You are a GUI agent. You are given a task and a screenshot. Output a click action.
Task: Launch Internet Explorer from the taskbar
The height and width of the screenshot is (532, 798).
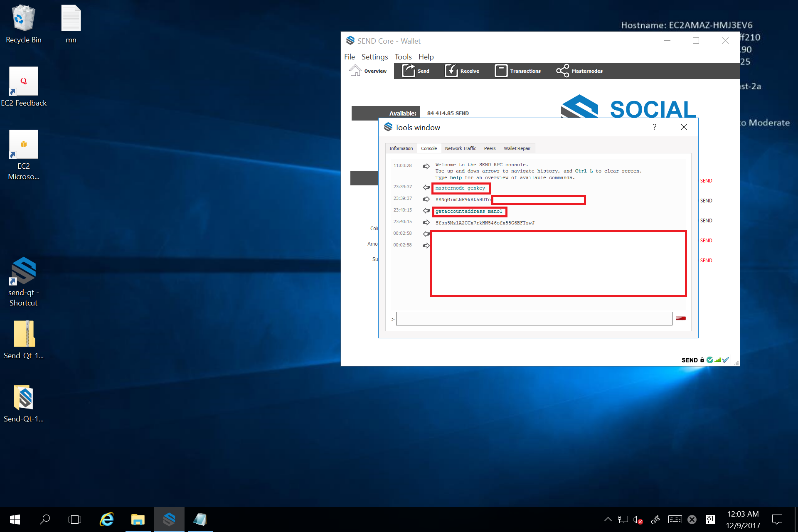point(107,520)
